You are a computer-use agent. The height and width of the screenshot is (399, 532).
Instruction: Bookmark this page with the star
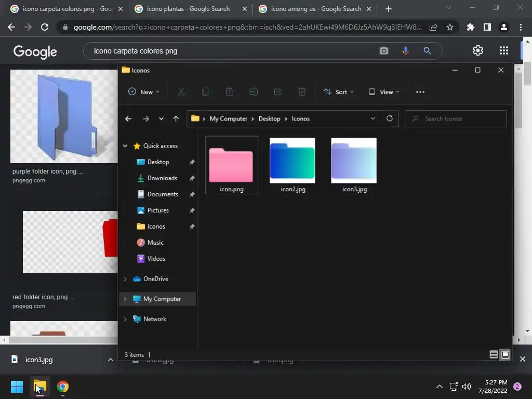tap(450, 27)
